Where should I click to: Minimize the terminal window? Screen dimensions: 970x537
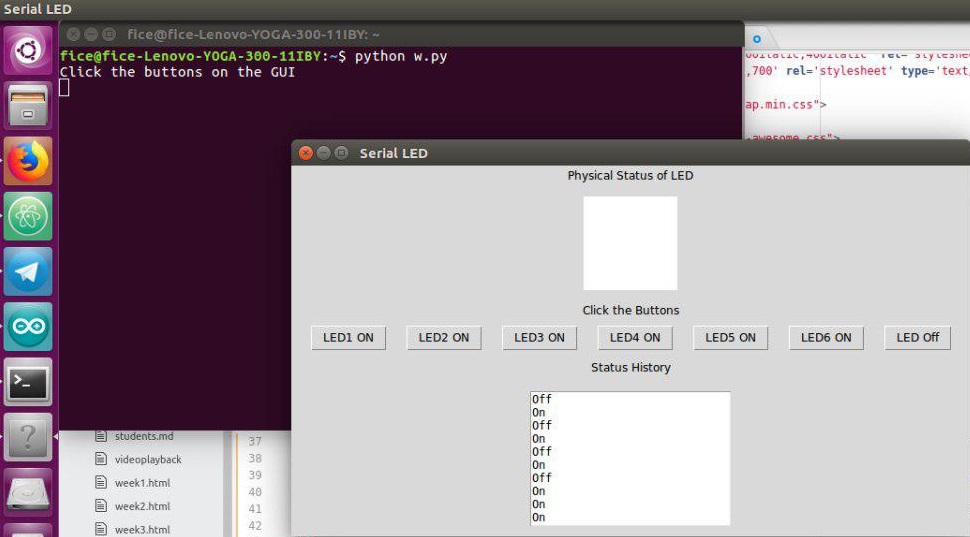[x=91, y=34]
